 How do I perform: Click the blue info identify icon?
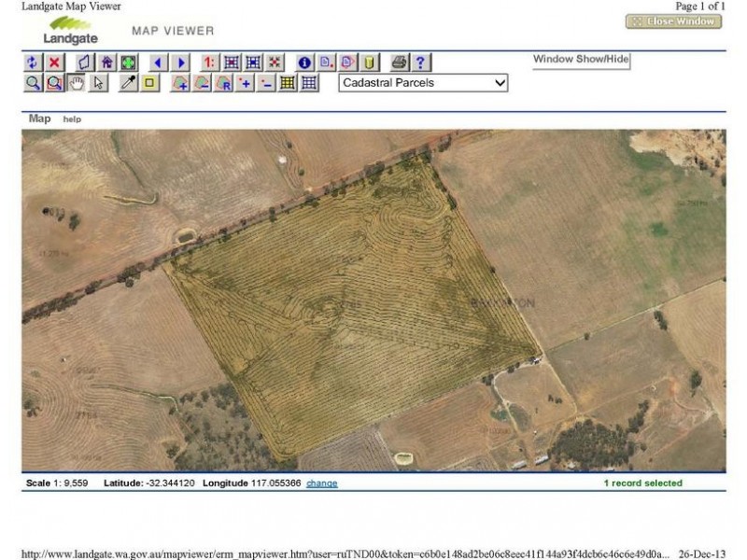[x=305, y=63]
